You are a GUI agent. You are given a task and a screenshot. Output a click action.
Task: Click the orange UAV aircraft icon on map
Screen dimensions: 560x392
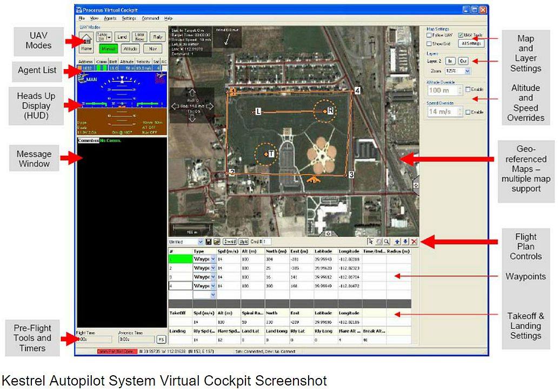tap(313, 179)
